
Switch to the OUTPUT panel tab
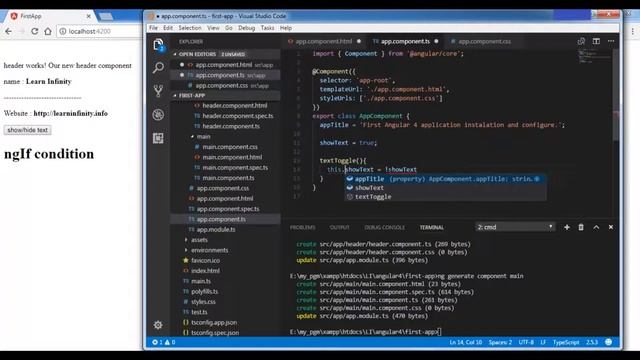(x=339, y=227)
